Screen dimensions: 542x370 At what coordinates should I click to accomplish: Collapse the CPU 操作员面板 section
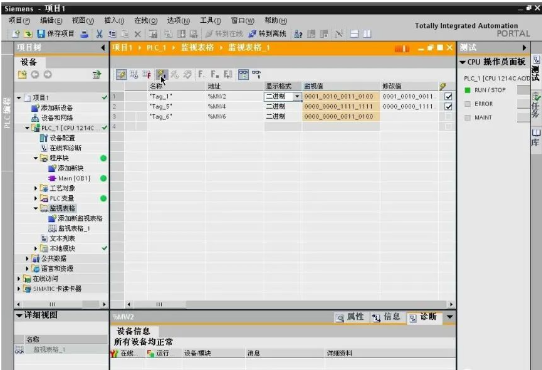462,62
